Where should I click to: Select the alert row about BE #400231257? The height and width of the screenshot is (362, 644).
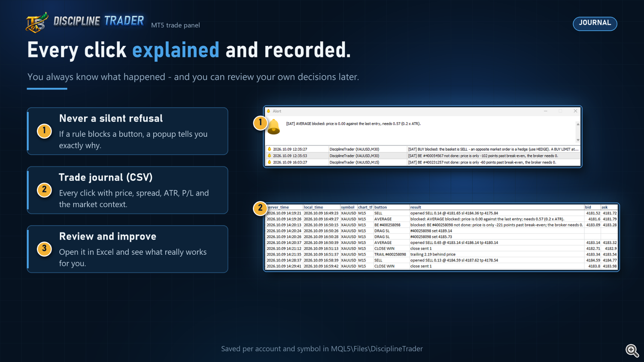click(423, 162)
